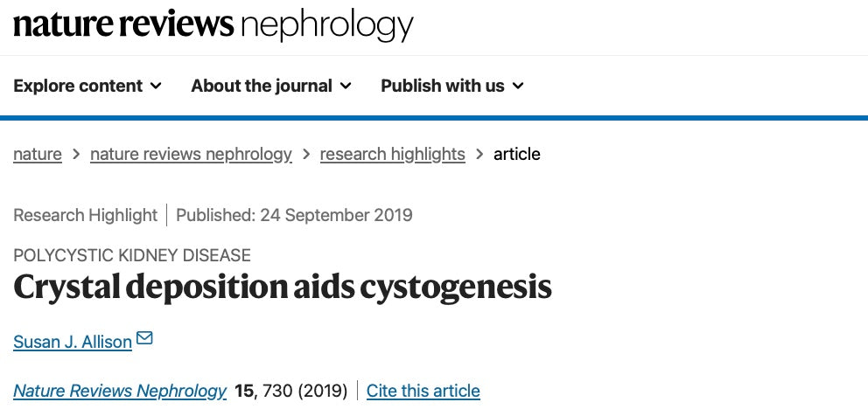Expand the Publish with us chevron
The image size is (868, 416).
tap(518, 86)
